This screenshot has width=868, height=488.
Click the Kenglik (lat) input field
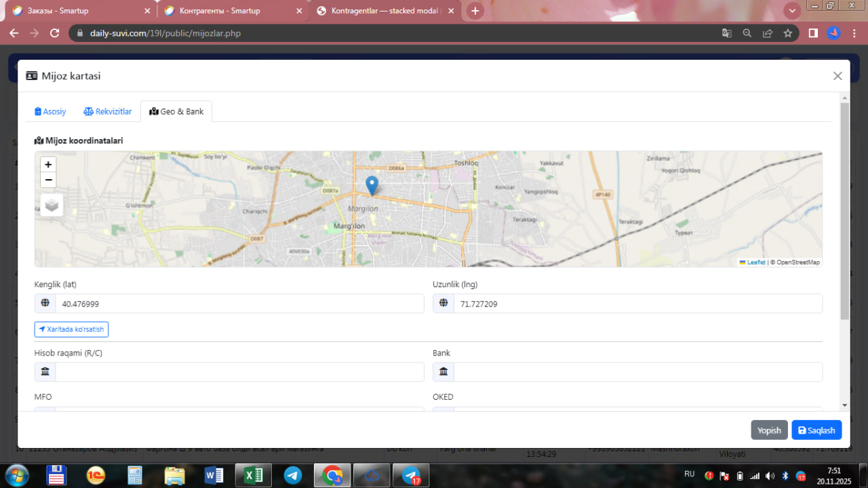pyautogui.click(x=239, y=304)
